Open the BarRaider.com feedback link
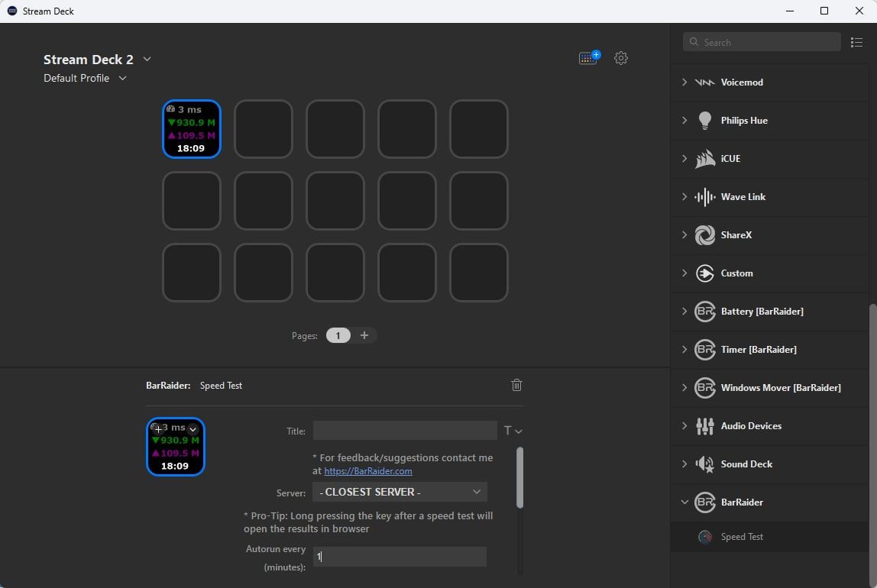Image resolution: width=877 pixels, height=588 pixels. pyautogui.click(x=367, y=471)
